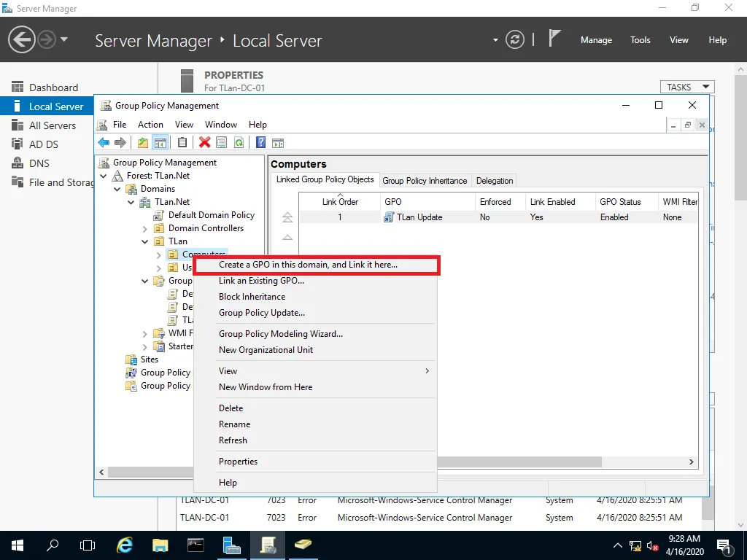Click the red X Delete toolbar icon
747x560 pixels.
pos(204,142)
